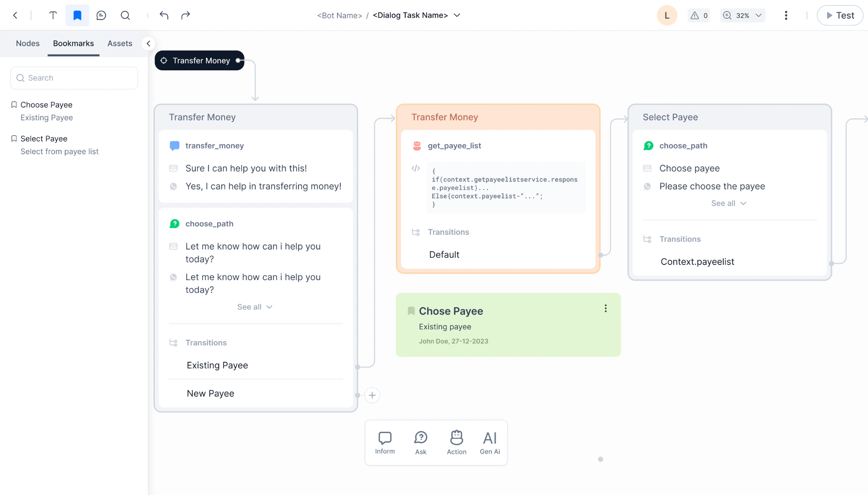This screenshot has width=868, height=495.
Task: Click the plus button beside New Payee
Action: click(372, 395)
